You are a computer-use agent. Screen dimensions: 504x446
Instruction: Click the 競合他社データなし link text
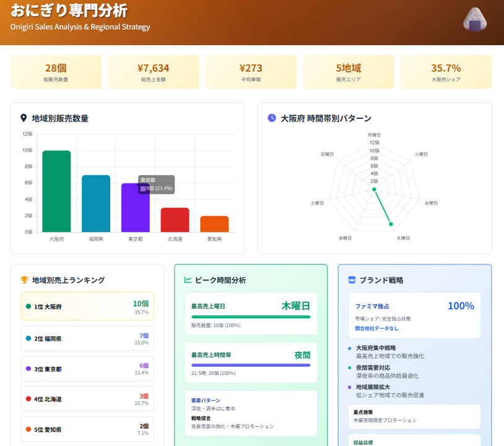[x=376, y=328]
